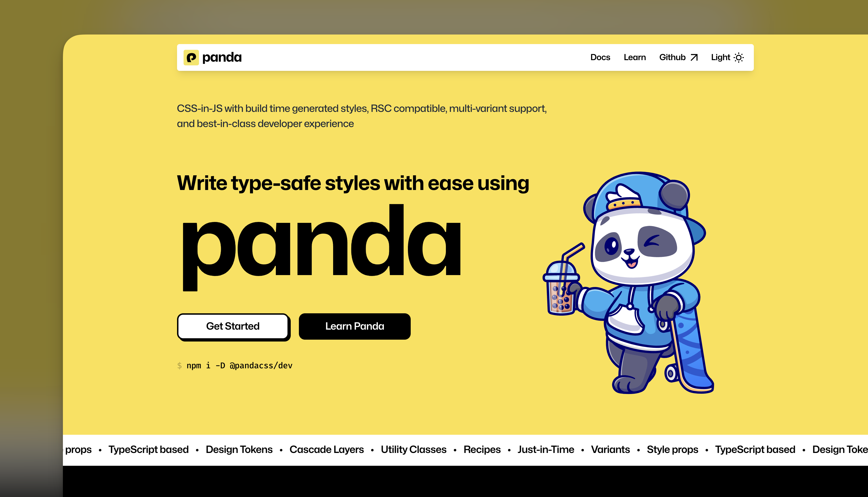
Task: Toggle Light/Dark mode switch
Action: [727, 57]
